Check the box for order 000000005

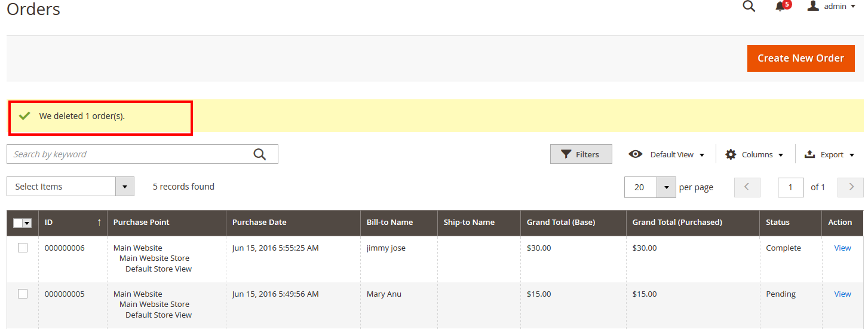[23, 294]
